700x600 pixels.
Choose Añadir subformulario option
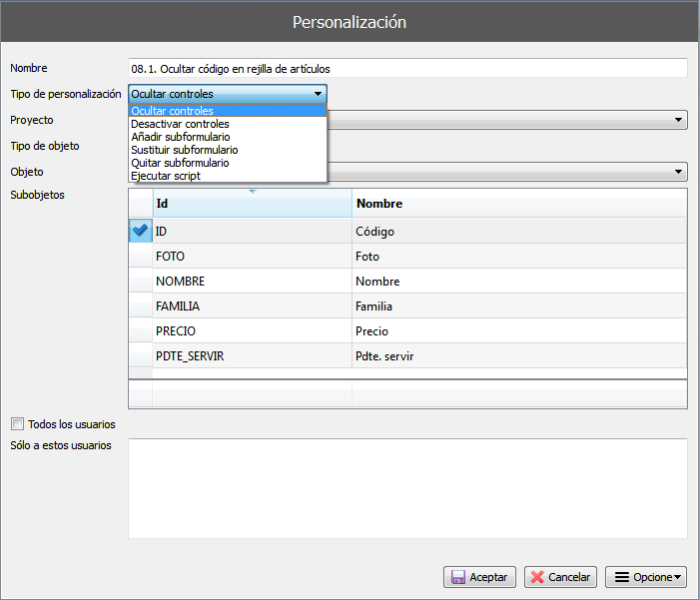click(x=228, y=137)
